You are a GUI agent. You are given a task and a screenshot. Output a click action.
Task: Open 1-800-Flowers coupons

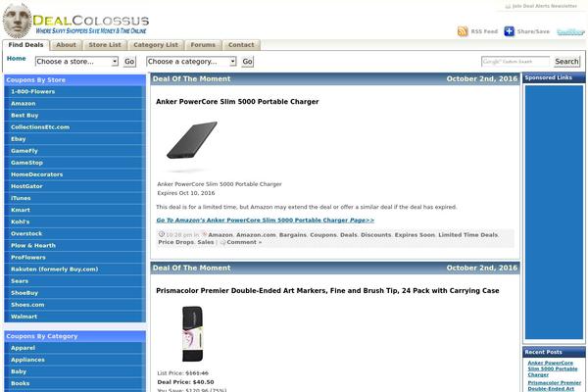coord(75,91)
